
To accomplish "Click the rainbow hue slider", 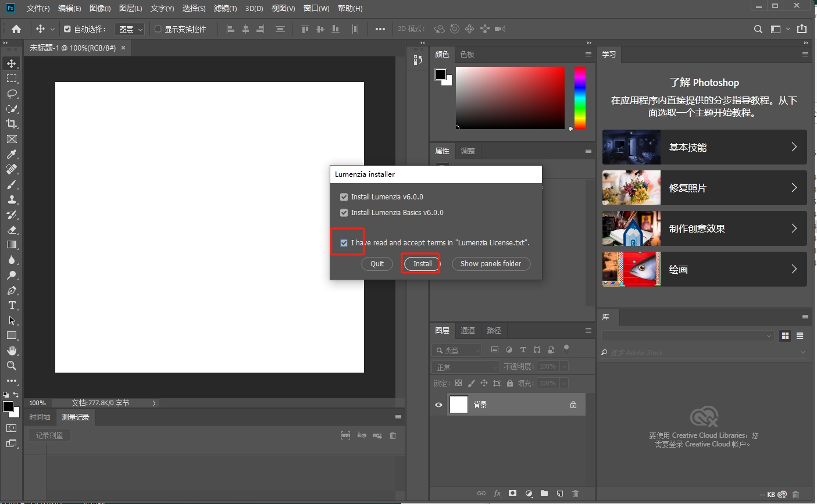I will [580, 98].
